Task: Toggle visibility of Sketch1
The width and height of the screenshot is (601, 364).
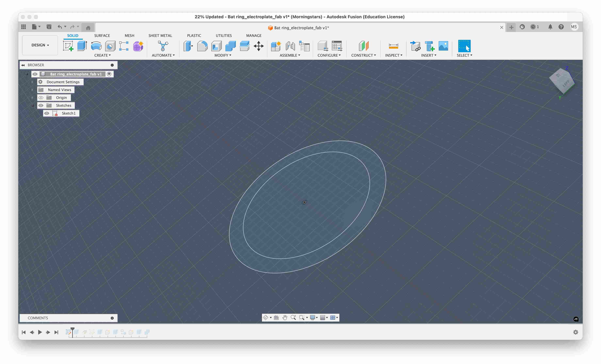Action: tap(47, 113)
